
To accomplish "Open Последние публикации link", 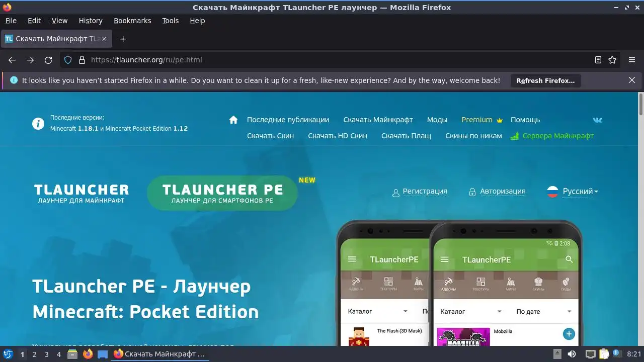I will coord(288,120).
